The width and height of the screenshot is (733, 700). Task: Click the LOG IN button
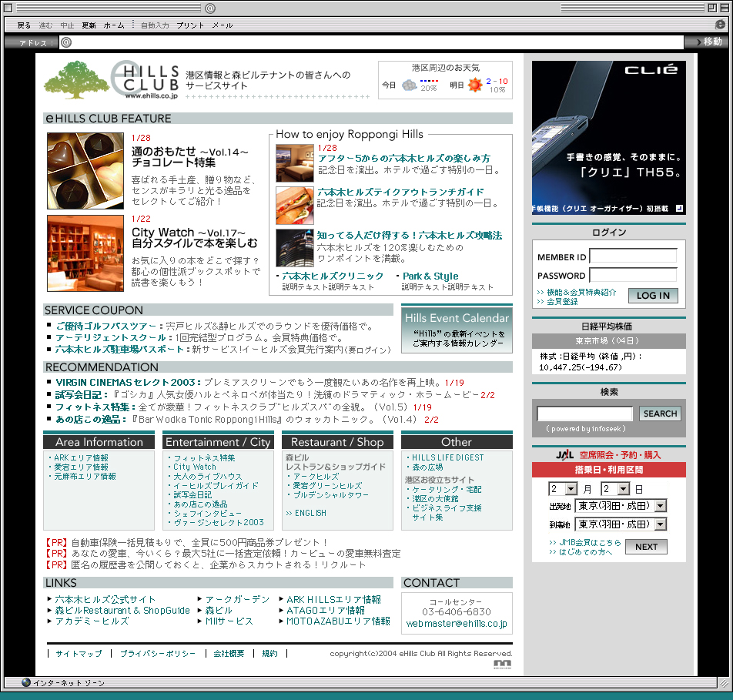tap(653, 296)
